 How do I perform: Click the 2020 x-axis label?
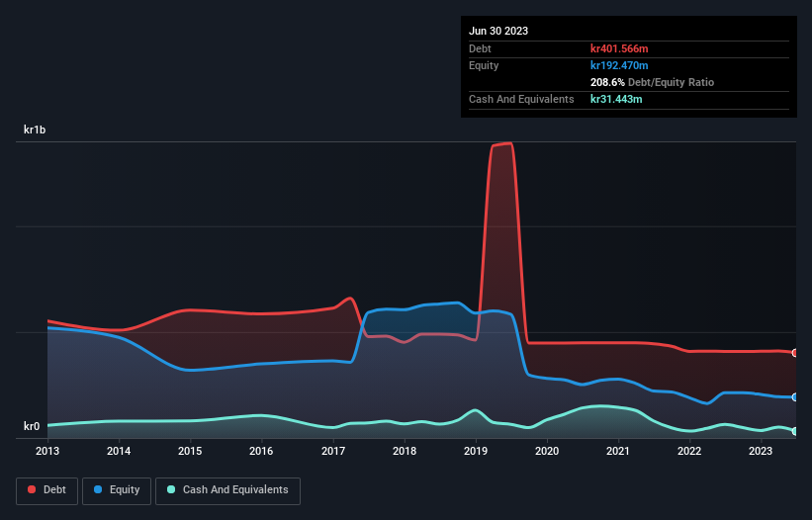point(547,451)
